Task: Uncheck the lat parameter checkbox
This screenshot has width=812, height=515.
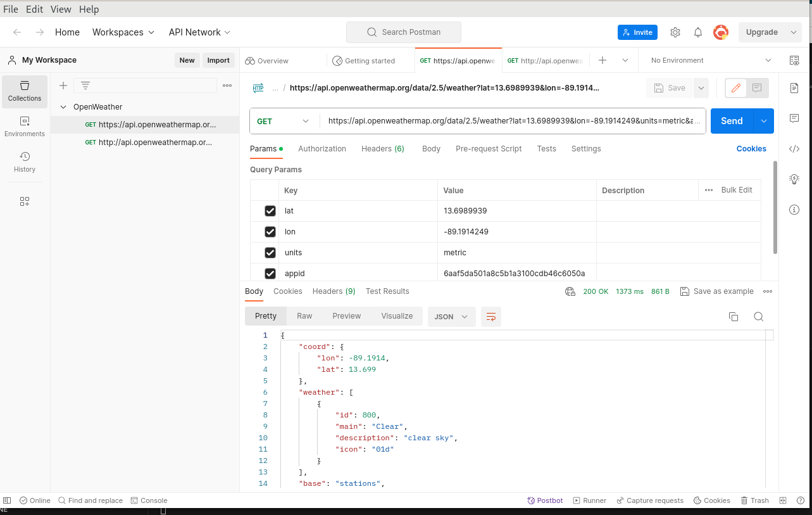Action: [270, 211]
